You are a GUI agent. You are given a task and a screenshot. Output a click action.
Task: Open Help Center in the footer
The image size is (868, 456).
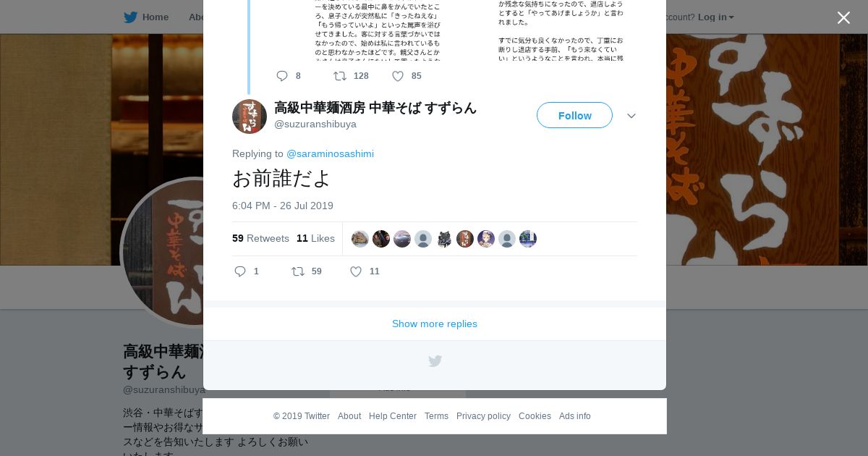(393, 416)
